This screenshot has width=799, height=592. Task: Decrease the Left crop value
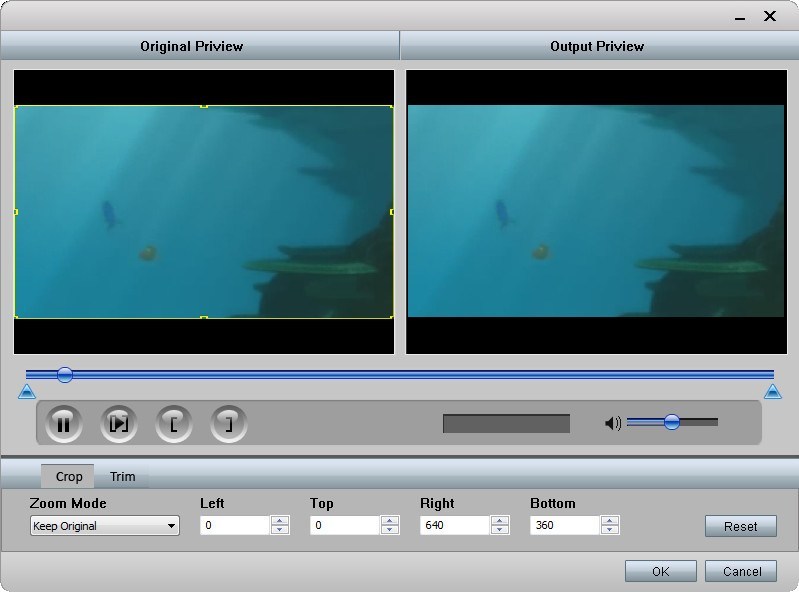[280, 530]
